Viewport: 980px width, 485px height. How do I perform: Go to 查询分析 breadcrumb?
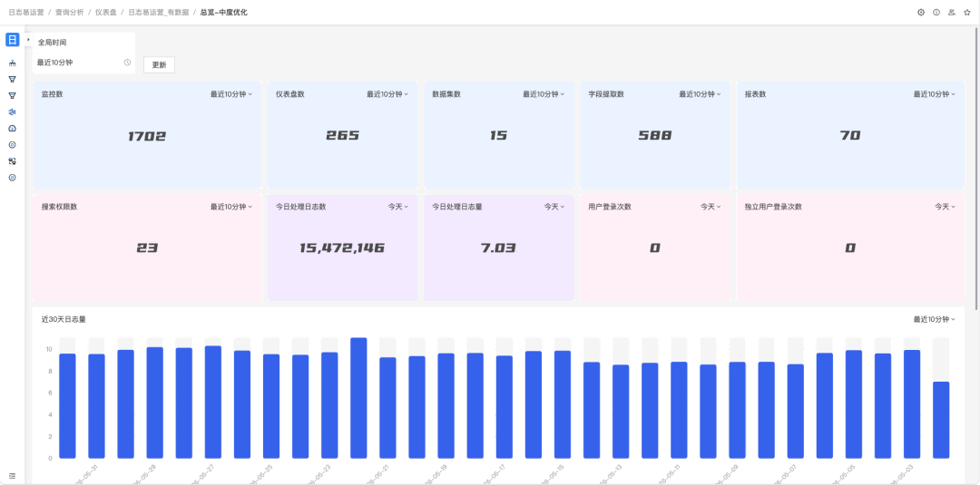(x=69, y=13)
